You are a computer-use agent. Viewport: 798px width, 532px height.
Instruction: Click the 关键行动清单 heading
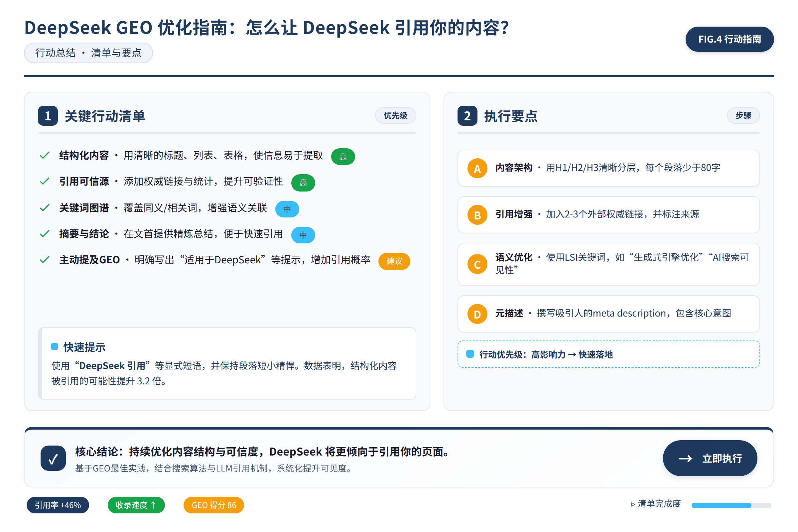pos(105,116)
